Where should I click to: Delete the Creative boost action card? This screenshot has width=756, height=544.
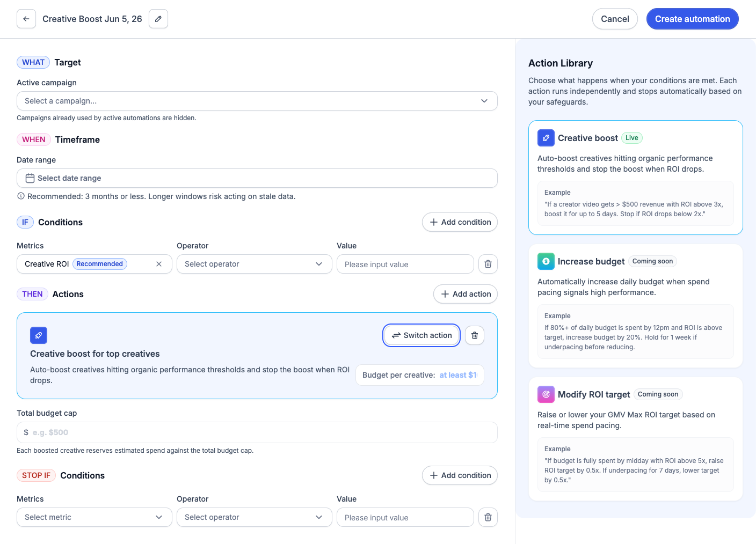475,335
